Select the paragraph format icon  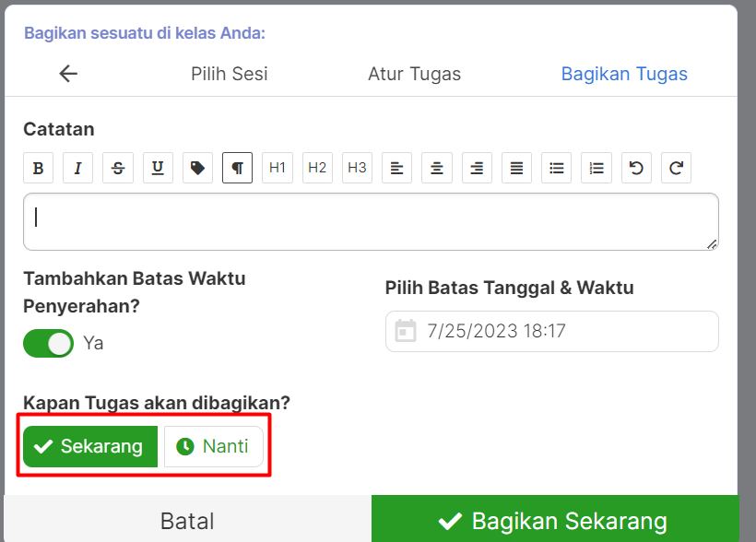coord(237,167)
